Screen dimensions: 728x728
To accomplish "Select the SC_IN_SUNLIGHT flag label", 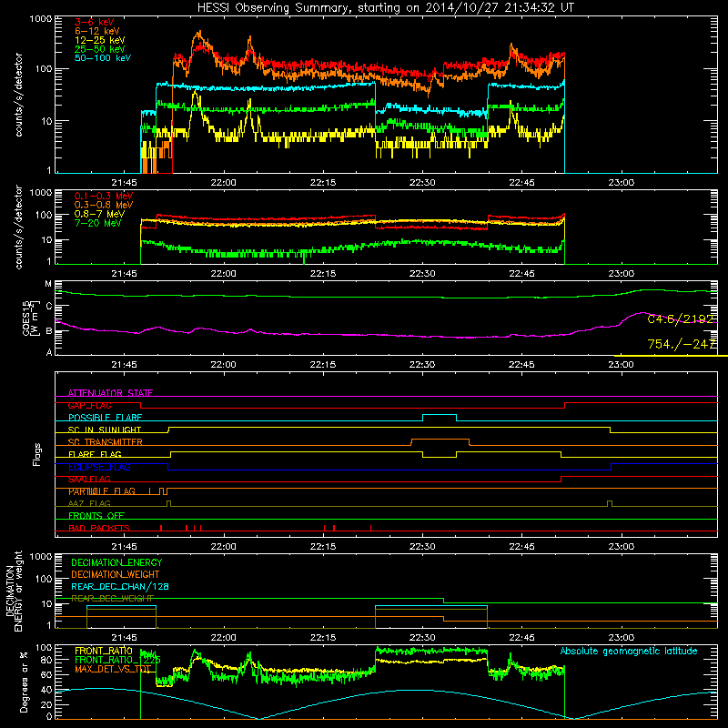I will pos(105,430).
